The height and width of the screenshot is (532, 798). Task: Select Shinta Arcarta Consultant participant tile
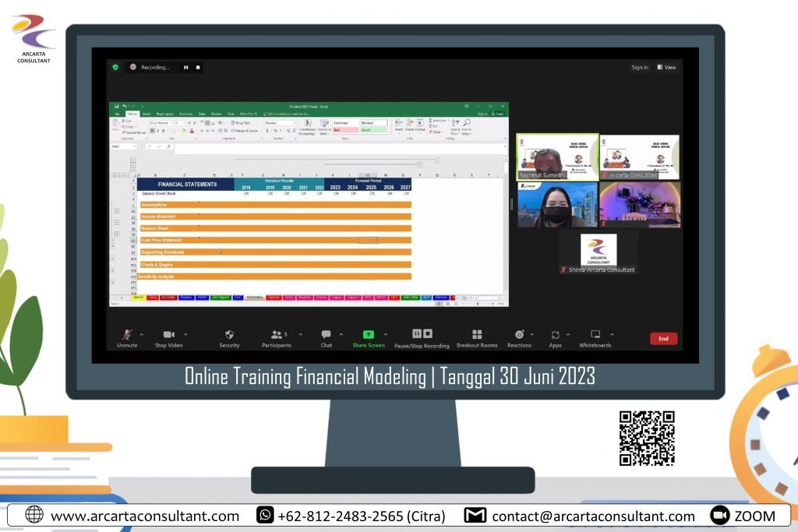click(598, 252)
